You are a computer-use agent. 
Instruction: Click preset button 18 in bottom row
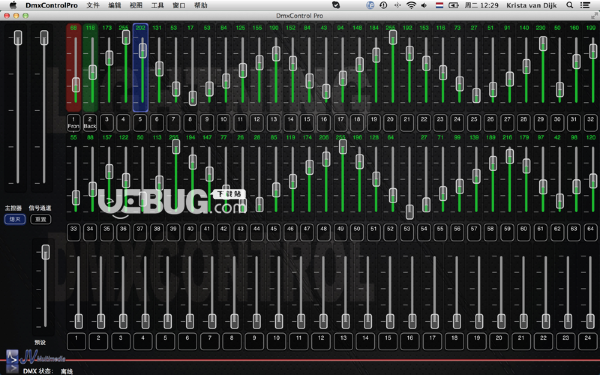[x=454, y=341]
